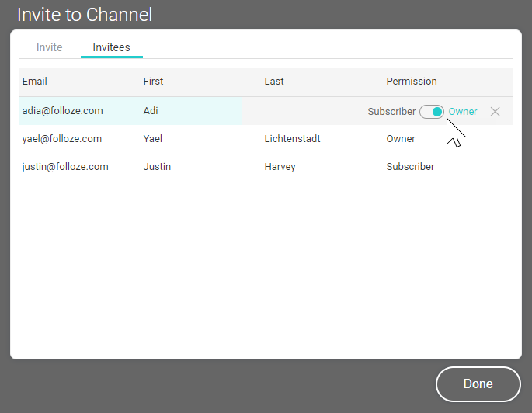Click the last name Lichtenstadt
Viewport: 532px width, 413px height.
pos(292,139)
